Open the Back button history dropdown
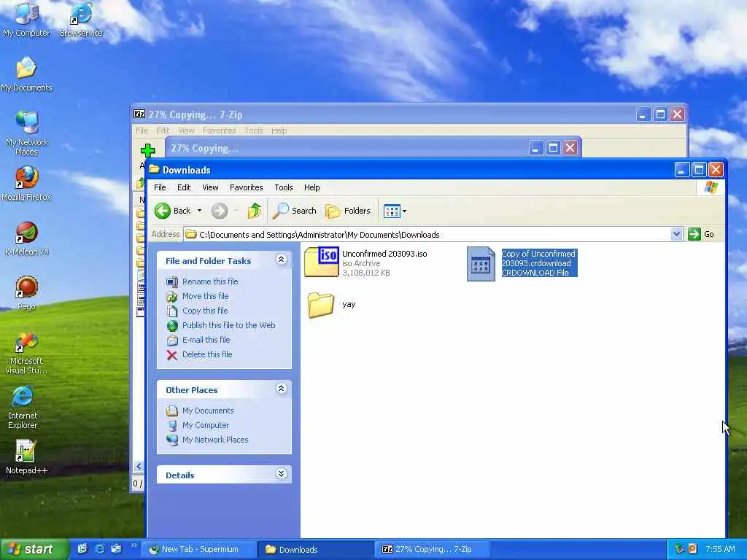 coord(200,211)
